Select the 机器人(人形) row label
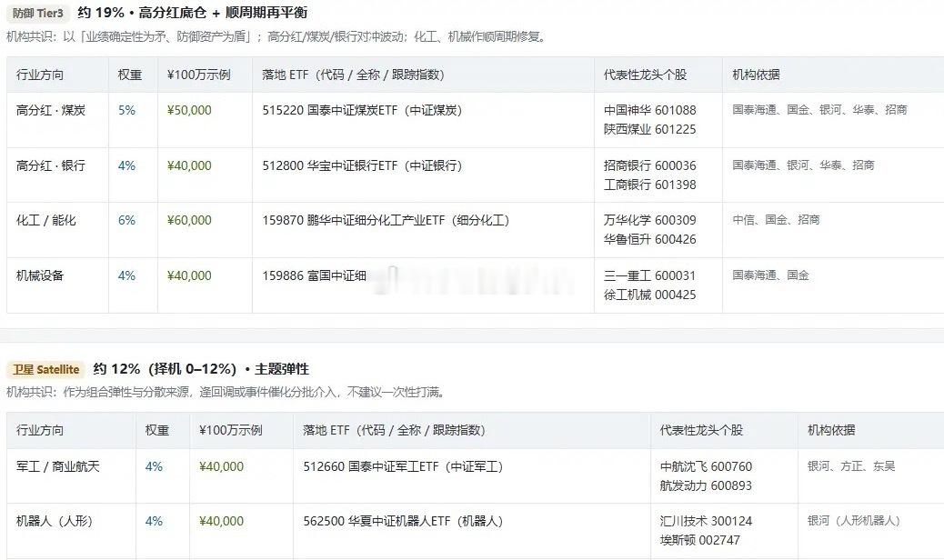Screen dimensions: 944x560 pos(55,521)
